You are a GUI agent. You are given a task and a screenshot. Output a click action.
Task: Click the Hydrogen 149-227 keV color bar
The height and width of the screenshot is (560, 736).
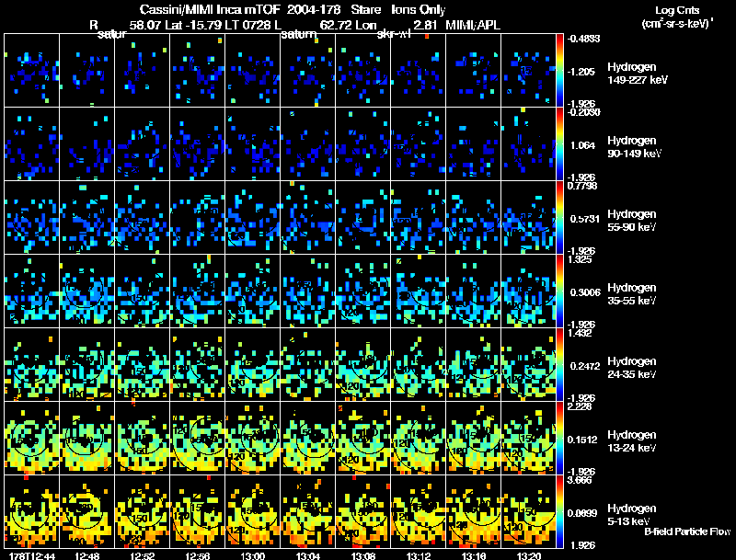tap(562, 70)
